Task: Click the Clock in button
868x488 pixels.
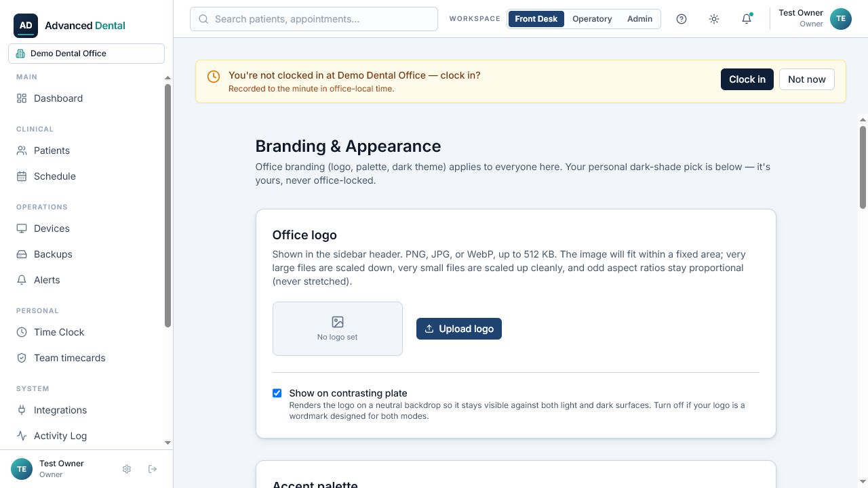Action: pos(747,79)
